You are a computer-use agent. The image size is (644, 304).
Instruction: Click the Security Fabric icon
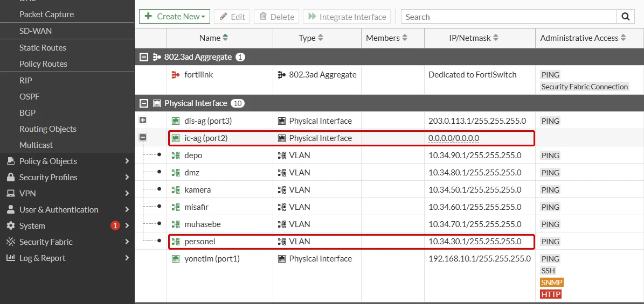11,242
